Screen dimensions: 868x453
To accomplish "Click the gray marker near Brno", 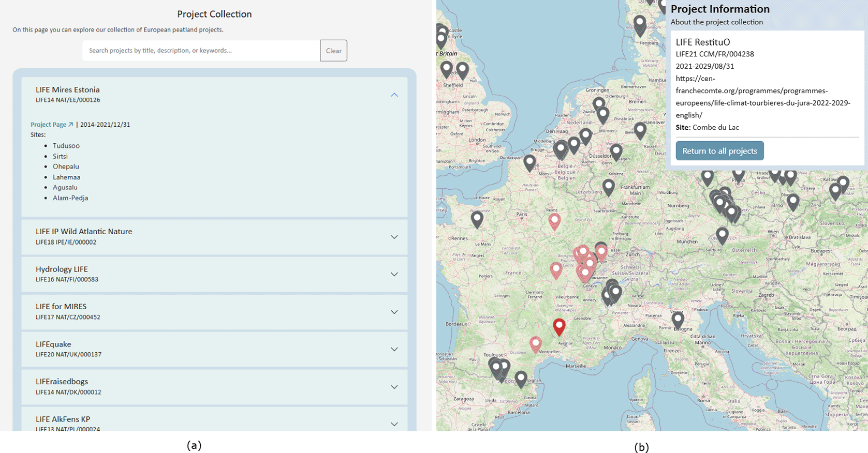I will 793,202.
